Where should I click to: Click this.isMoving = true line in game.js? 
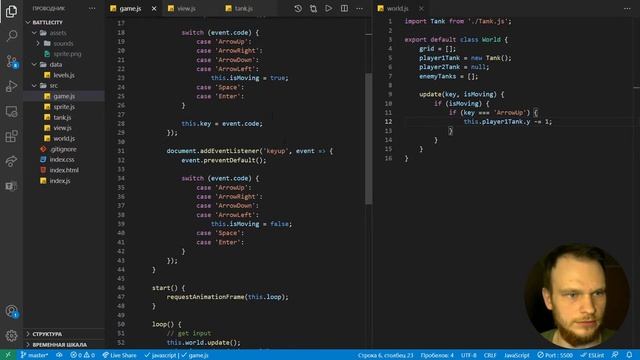pos(250,78)
